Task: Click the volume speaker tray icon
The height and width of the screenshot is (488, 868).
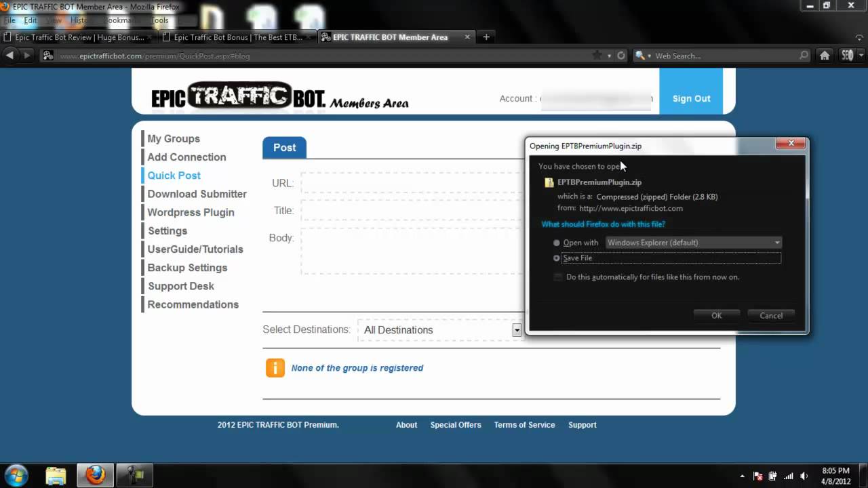Action: coord(804,476)
